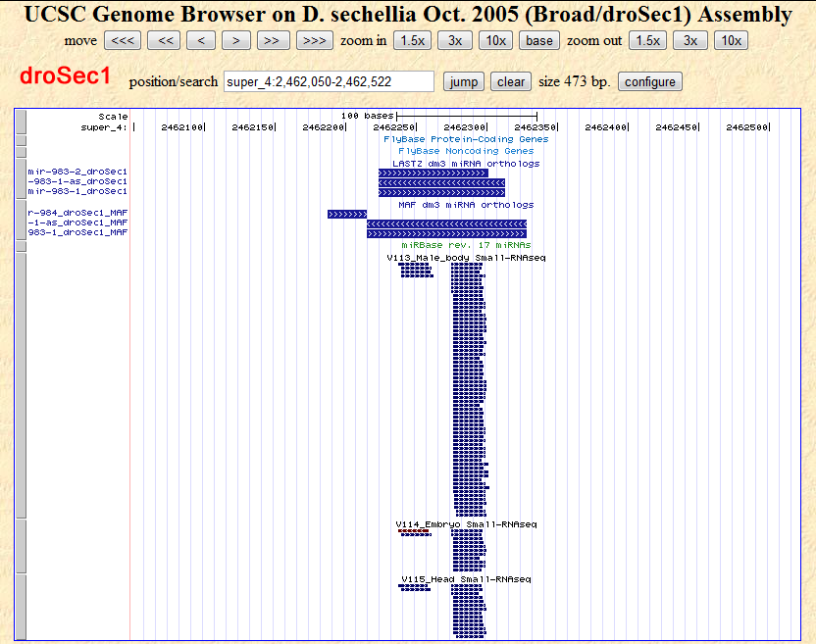Open FlyBase Protein-Coding Genes track label
Image resolution: width=816 pixels, height=644 pixels.
[466, 139]
